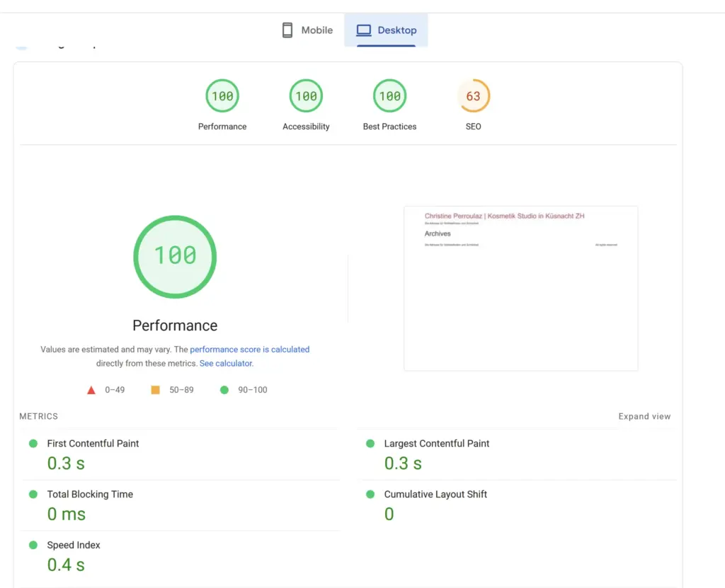Click the First Contentful Paint 0.3 s value
The height and width of the screenshot is (588, 725).
[x=66, y=463]
